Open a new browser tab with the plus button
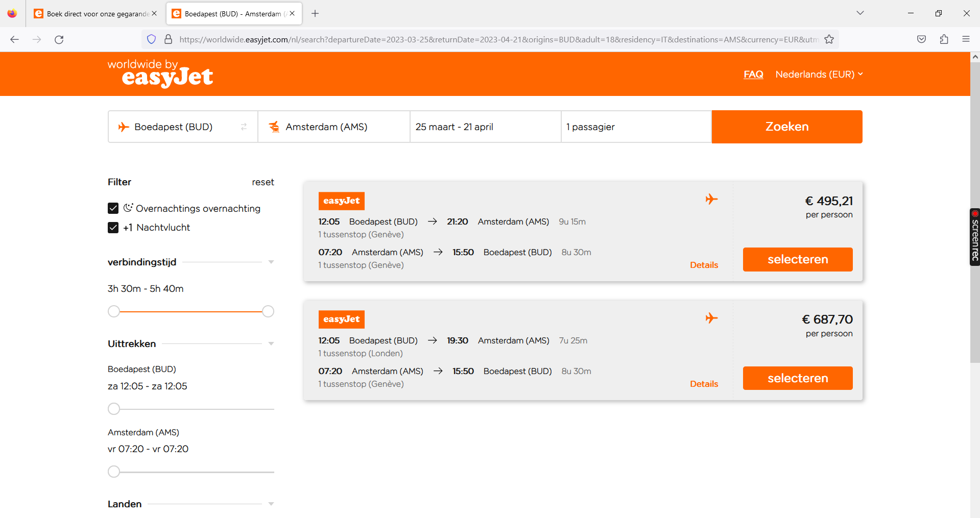 315,14
